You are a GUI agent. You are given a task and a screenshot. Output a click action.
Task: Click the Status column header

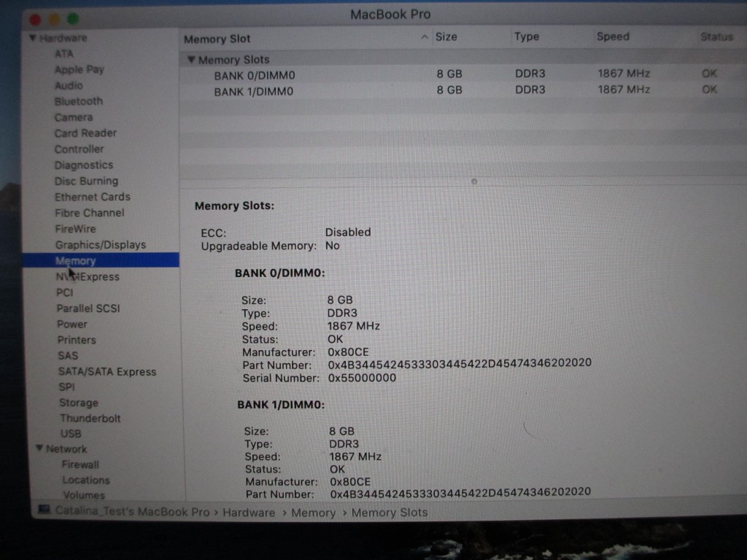click(716, 36)
